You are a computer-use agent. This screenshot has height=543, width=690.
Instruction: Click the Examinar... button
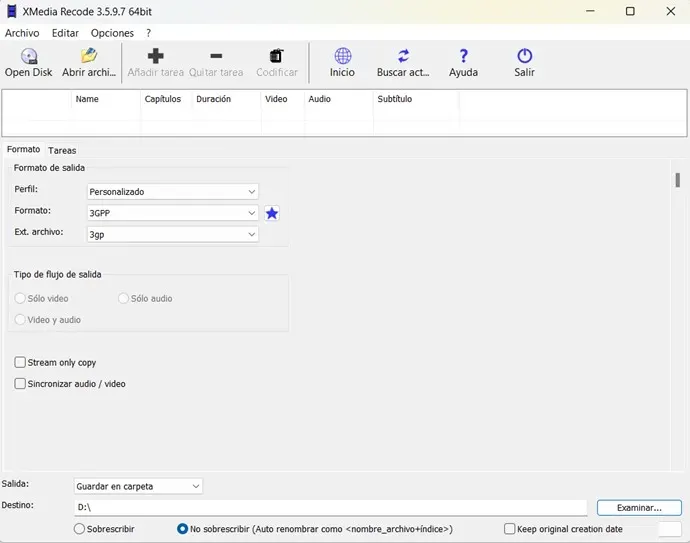(639, 508)
